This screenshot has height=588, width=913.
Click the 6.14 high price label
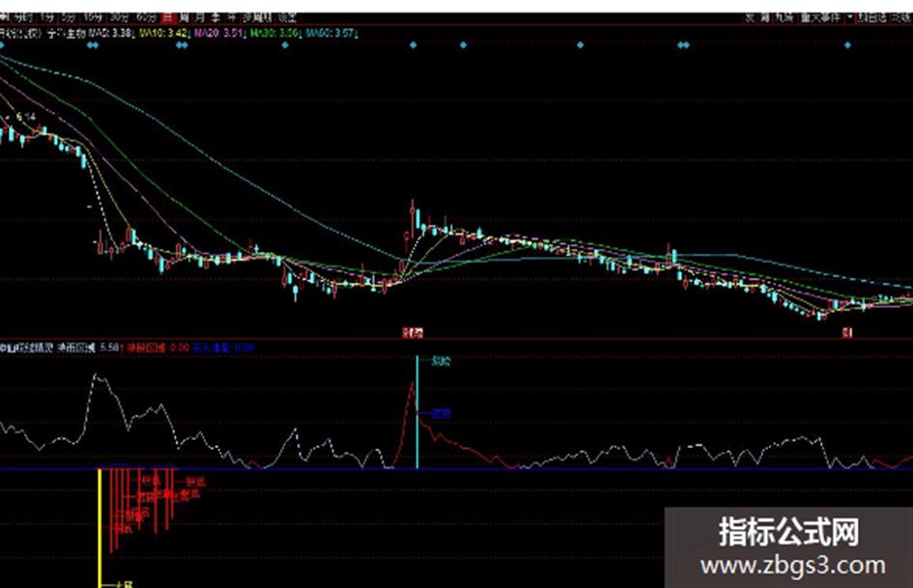coord(26,117)
